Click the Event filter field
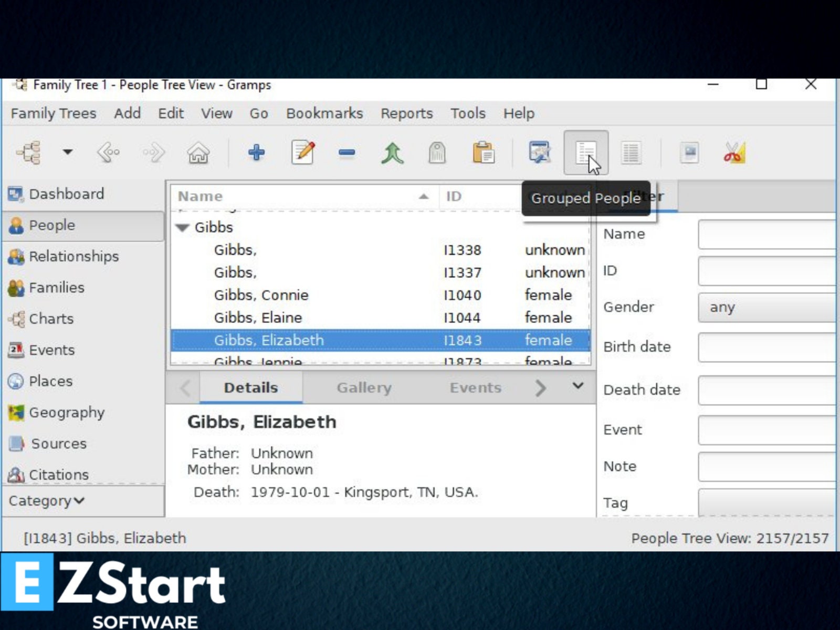Viewport: 840px width, 630px height. click(767, 430)
